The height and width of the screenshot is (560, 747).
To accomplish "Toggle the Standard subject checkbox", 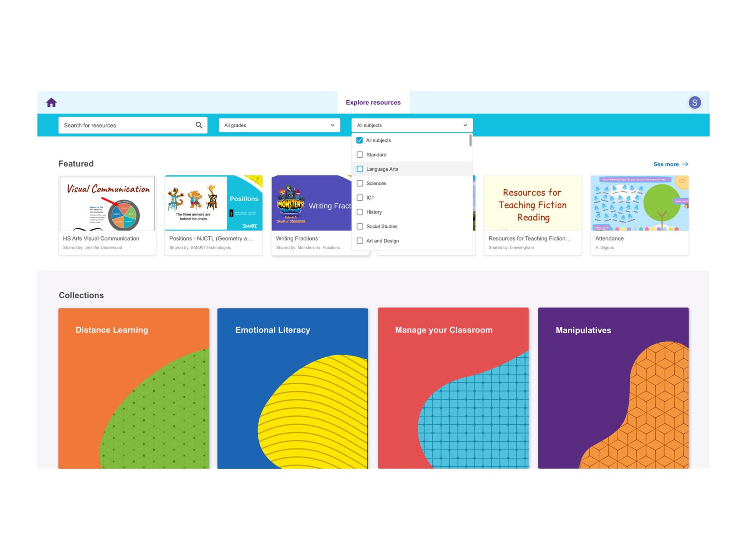I will coord(360,154).
